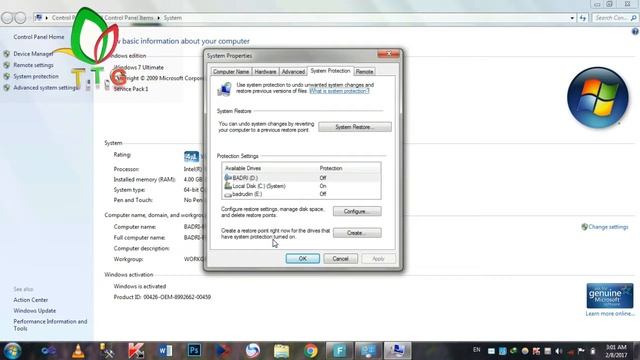This screenshot has width=640, height=360.
Task: Click Cancel in System Properties
Action: point(340,258)
